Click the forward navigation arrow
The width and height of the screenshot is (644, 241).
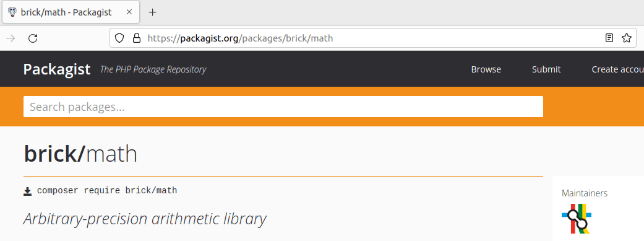click(x=11, y=38)
